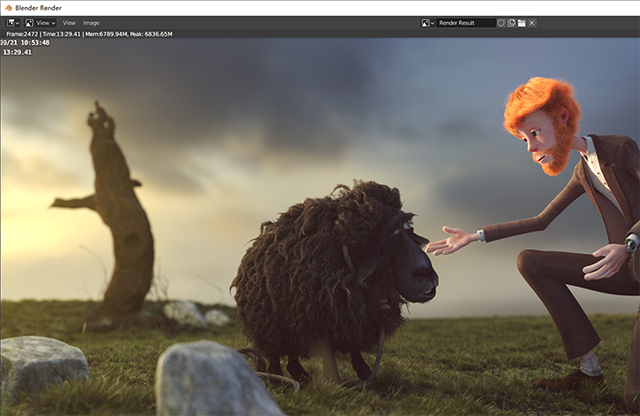The image size is (640, 416).
Task: Click the Blender logo in title bar
Action: coord(9,8)
